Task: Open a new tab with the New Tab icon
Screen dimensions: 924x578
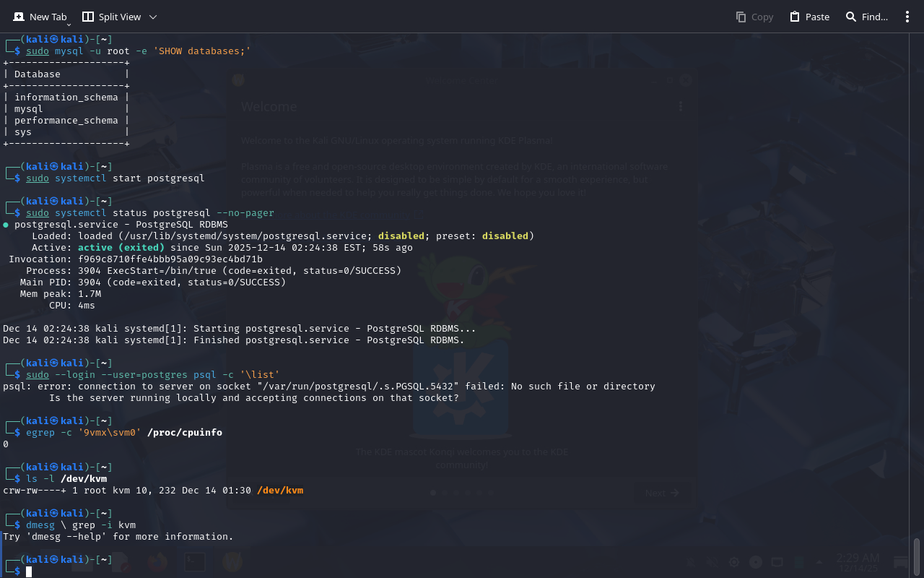Action: click(x=19, y=17)
